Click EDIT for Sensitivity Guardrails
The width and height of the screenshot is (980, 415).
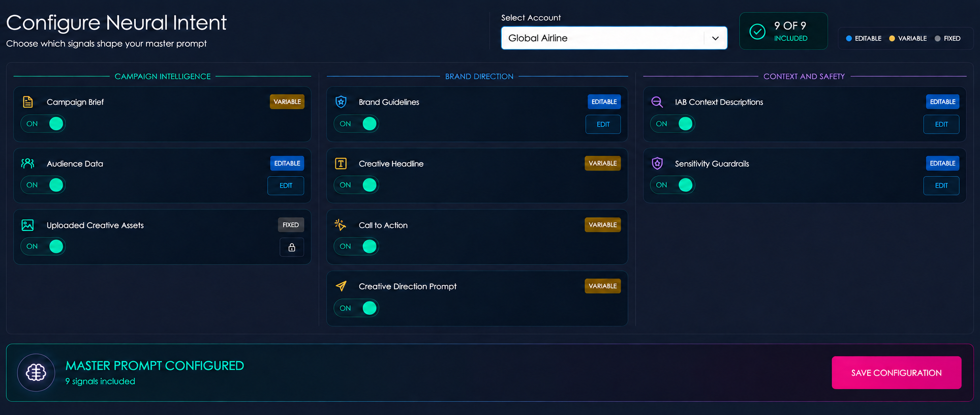[x=941, y=186]
